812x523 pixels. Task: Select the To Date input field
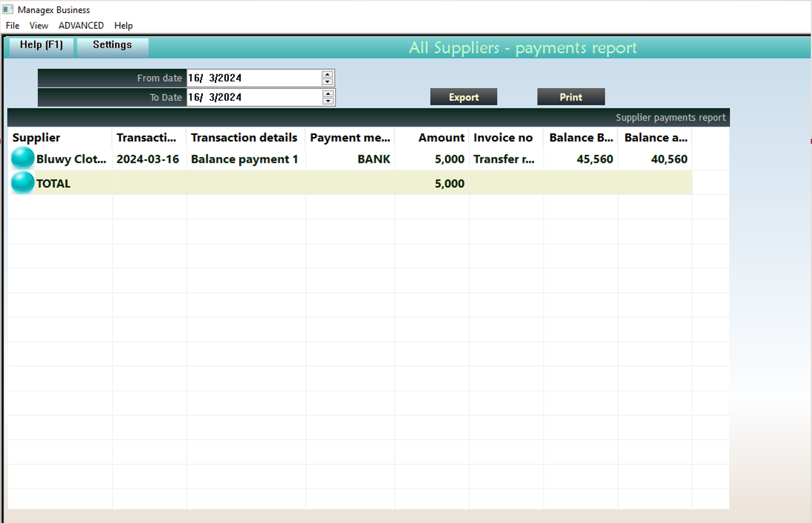pyautogui.click(x=251, y=97)
